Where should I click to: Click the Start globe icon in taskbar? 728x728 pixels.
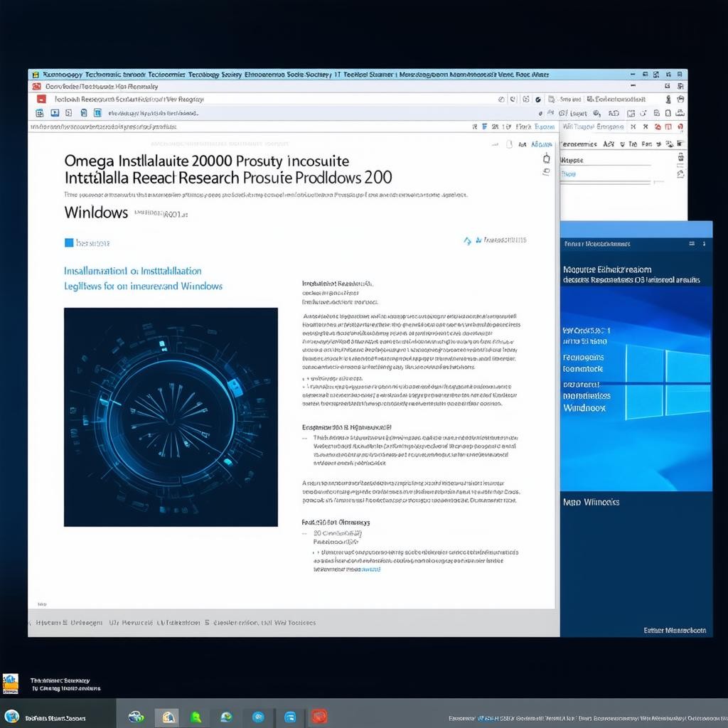tap(11, 716)
